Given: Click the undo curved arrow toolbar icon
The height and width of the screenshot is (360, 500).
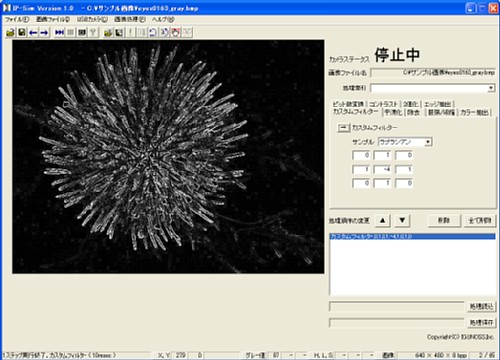Looking at the screenshot, I should [153, 32].
